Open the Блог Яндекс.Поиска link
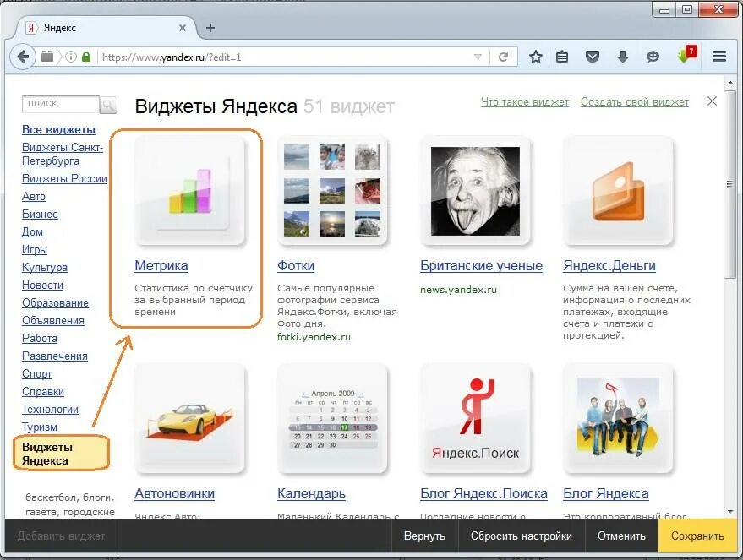The image size is (743, 560). pyautogui.click(x=483, y=494)
